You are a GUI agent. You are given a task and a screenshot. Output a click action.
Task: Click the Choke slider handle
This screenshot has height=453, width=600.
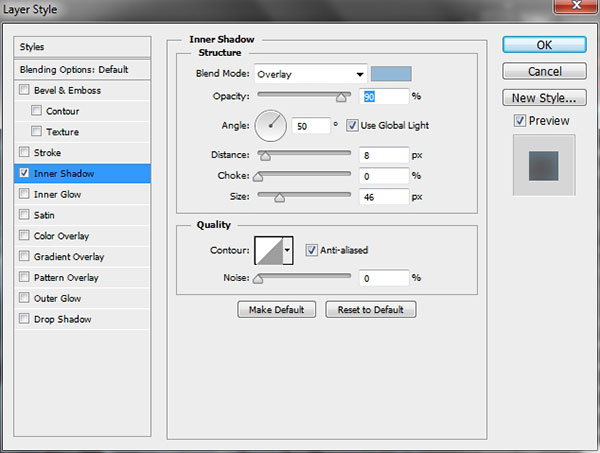[x=258, y=177]
